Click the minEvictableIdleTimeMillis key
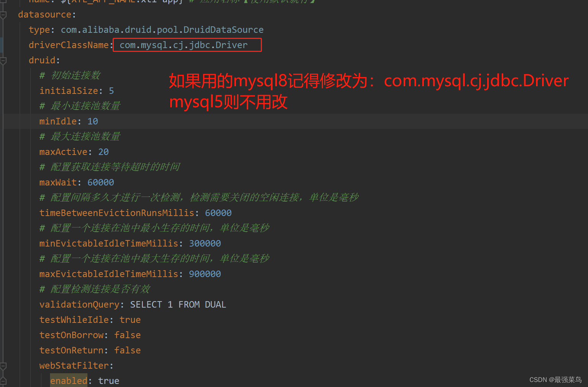The image size is (588, 387). (x=109, y=243)
